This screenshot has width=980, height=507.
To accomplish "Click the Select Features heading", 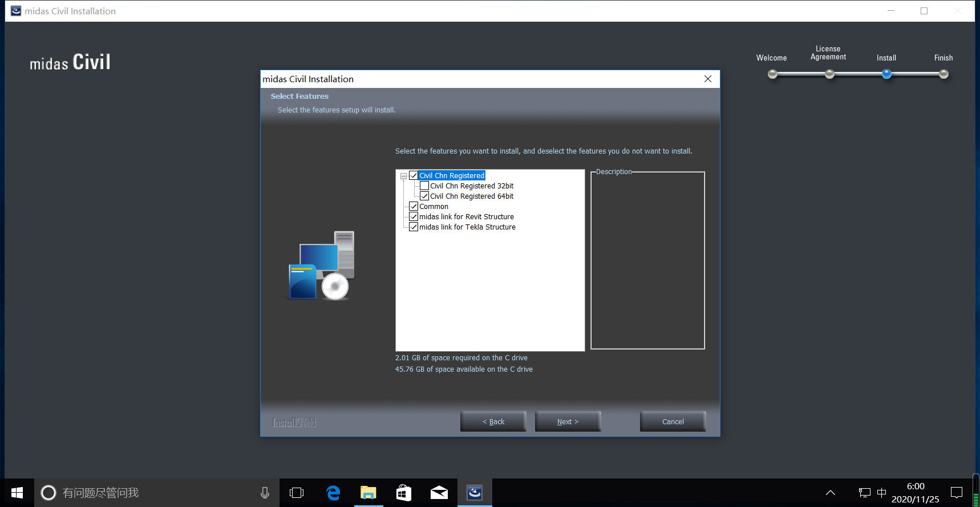I will 299,96.
